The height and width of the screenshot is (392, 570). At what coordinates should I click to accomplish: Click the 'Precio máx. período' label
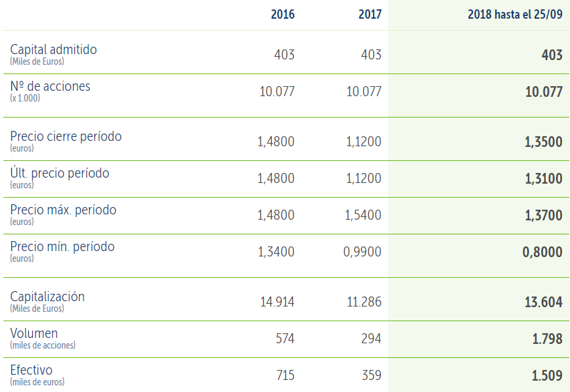coord(63,210)
